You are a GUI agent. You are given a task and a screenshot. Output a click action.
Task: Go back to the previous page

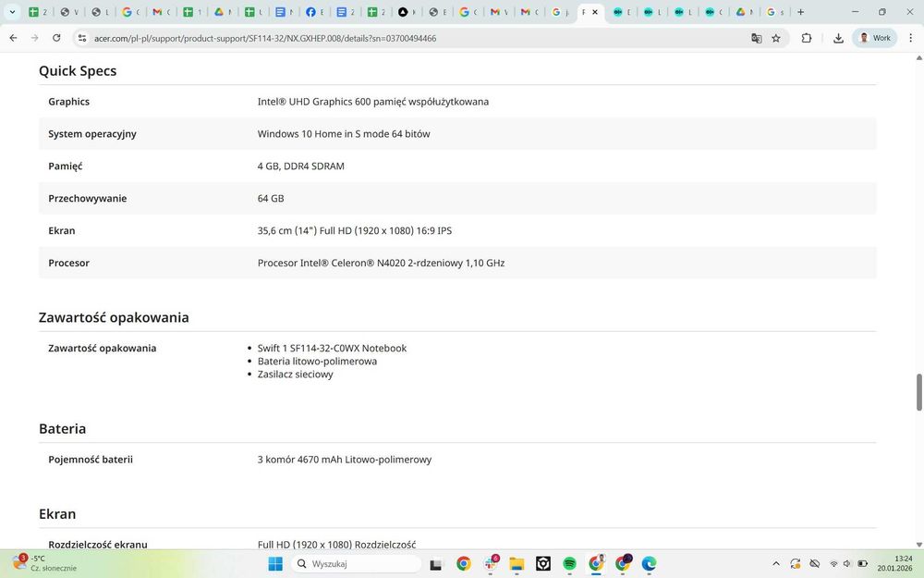click(x=14, y=38)
